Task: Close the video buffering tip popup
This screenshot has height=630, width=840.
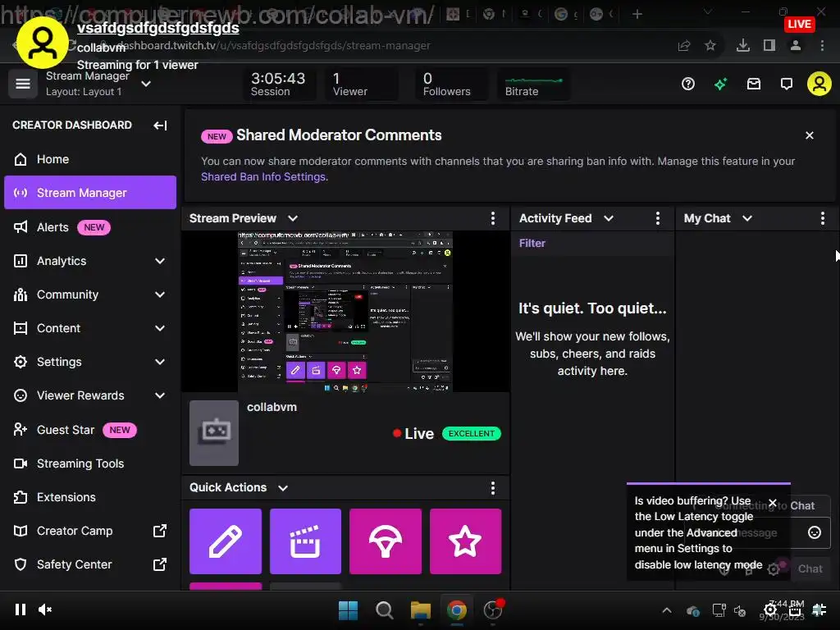Action: click(773, 503)
